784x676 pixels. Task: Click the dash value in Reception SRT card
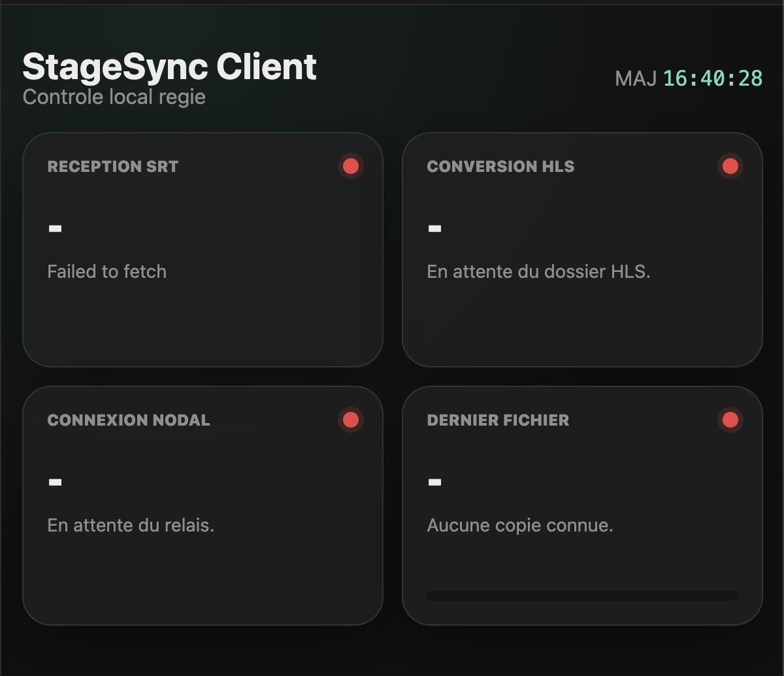click(56, 229)
